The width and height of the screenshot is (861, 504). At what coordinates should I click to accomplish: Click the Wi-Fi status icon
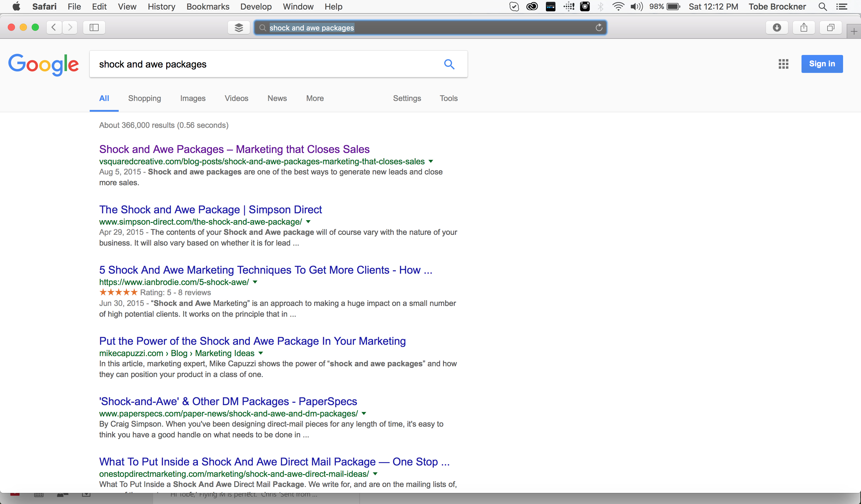pyautogui.click(x=618, y=7)
